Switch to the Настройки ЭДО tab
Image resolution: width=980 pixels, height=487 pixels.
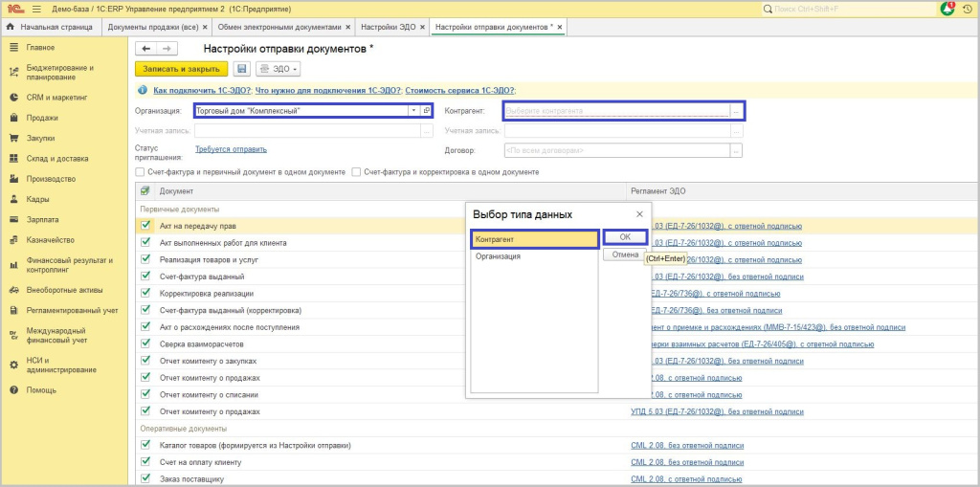tap(388, 27)
